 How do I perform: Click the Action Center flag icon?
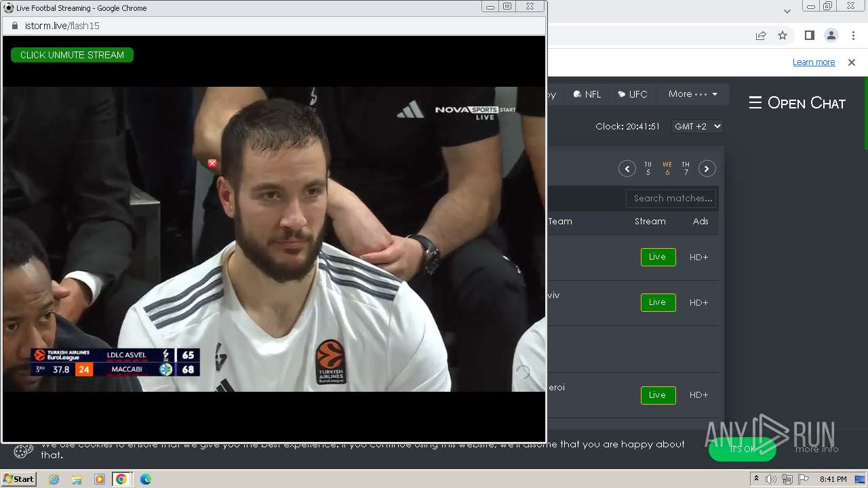[803, 479]
